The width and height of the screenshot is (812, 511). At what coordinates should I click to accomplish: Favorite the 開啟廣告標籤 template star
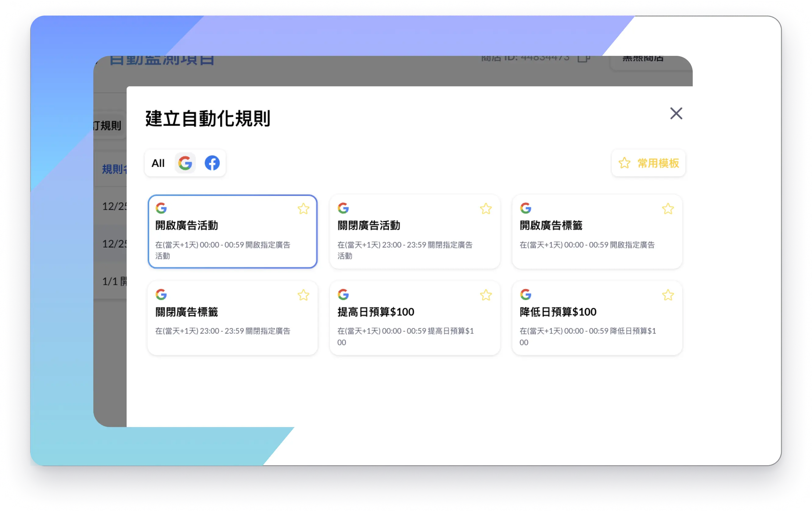tap(668, 208)
